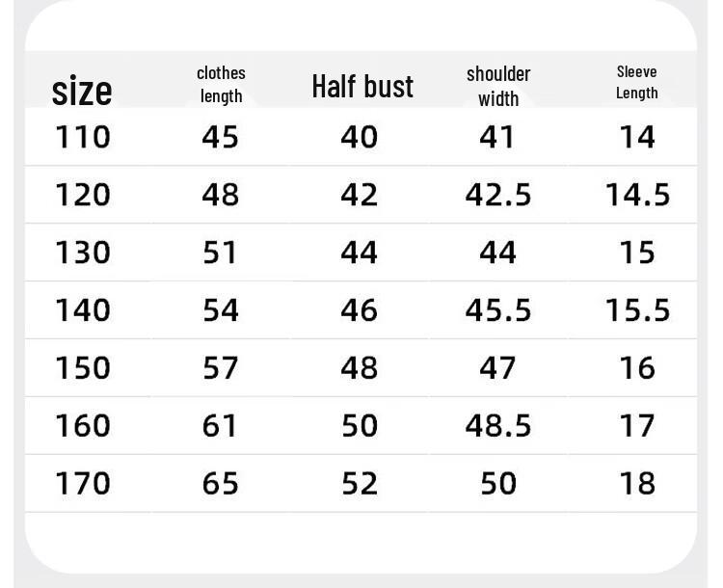Select clothes length value 61
723x588 pixels.
(220, 426)
